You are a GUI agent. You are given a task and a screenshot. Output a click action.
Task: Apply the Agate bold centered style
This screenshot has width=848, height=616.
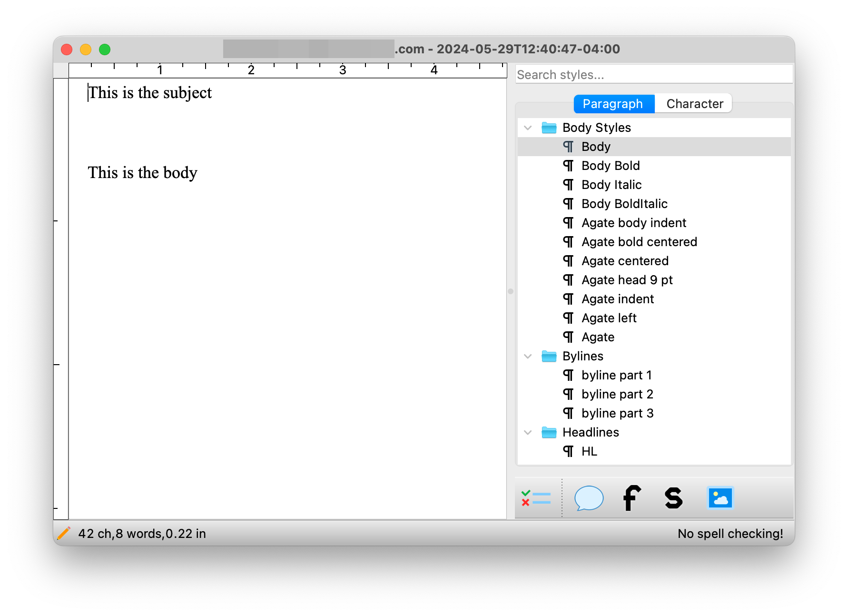pyautogui.click(x=639, y=242)
